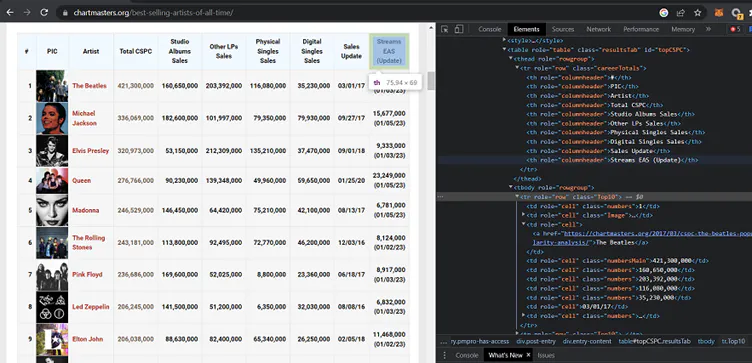Select the drawer Console tab
The height and width of the screenshot is (363, 752).
click(x=467, y=355)
